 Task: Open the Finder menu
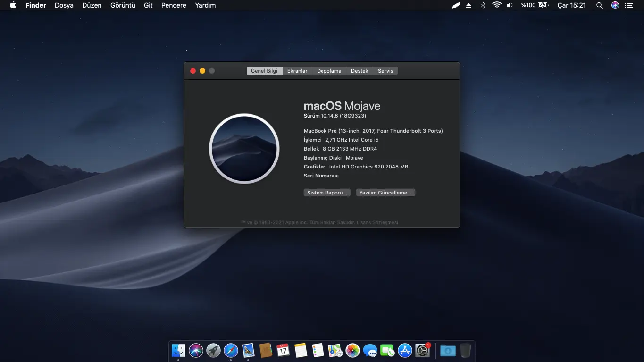point(36,5)
